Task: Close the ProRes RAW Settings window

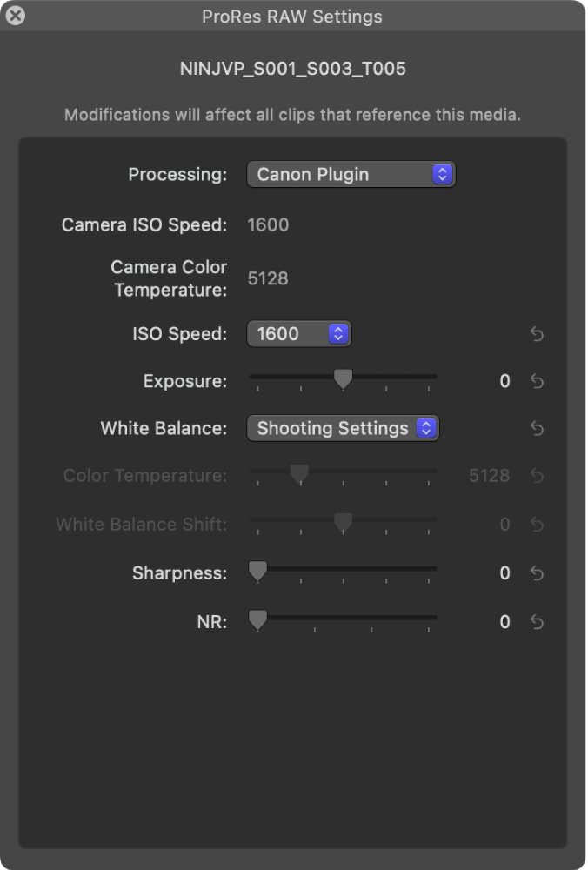Action: point(16,16)
